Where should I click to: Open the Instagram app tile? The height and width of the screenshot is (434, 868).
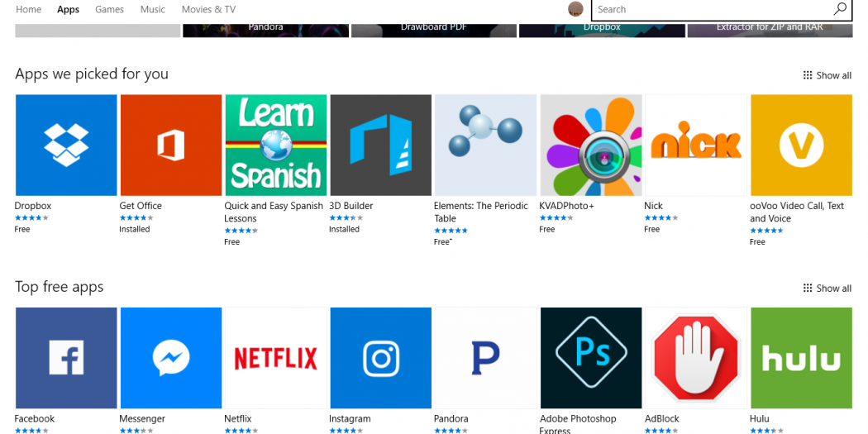(x=381, y=358)
